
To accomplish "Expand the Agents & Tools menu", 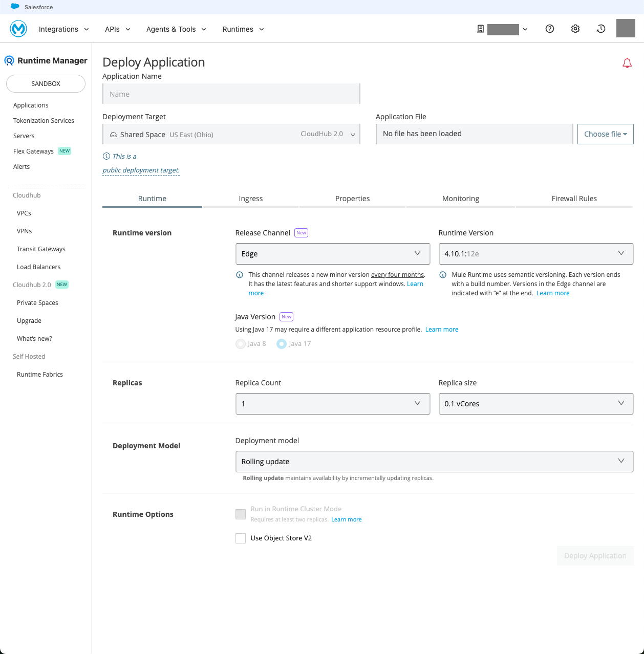I will pyautogui.click(x=177, y=29).
